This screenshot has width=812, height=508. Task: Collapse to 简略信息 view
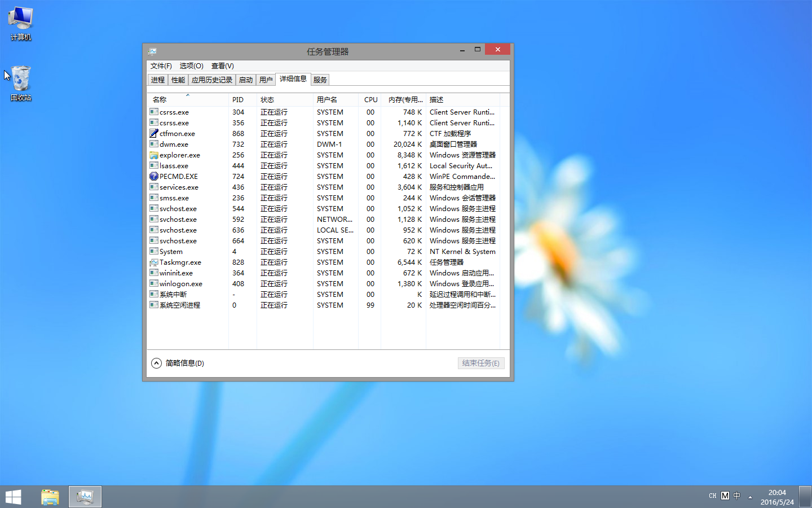178,363
